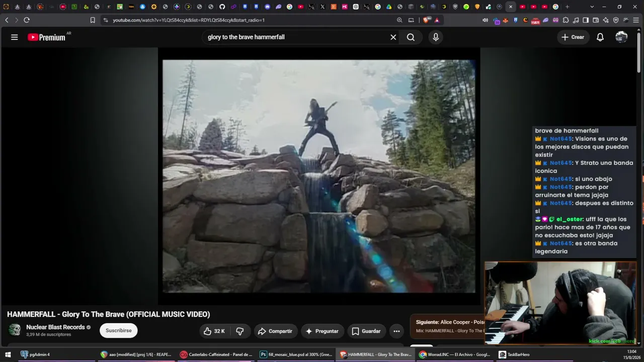Open Worrad.INC Chrome window in taskbar
The width and height of the screenshot is (644, 362).
click(455, 354)
